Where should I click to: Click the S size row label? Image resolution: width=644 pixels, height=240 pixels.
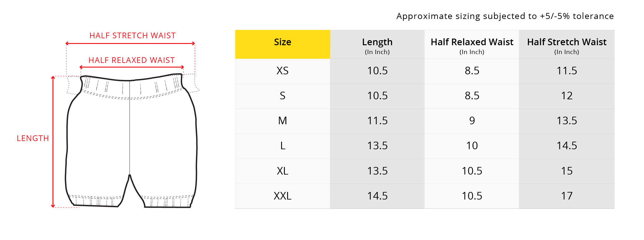[282, 96]
